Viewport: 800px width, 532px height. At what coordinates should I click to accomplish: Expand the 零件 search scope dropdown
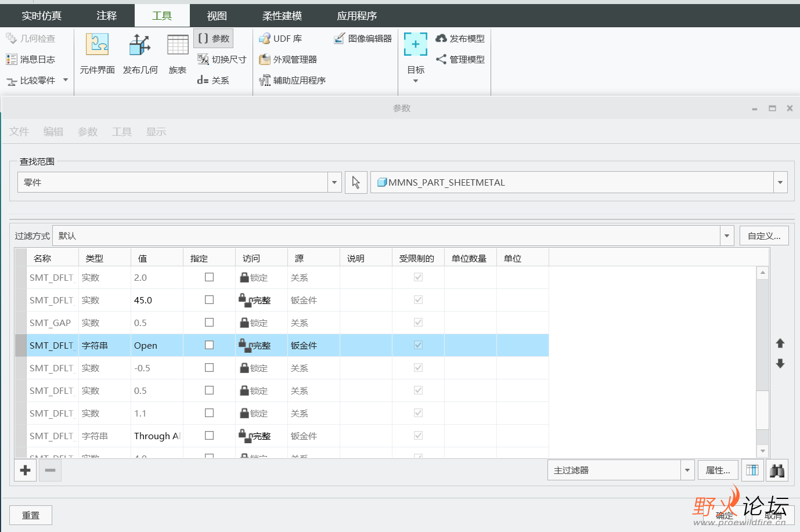point(334,182)
